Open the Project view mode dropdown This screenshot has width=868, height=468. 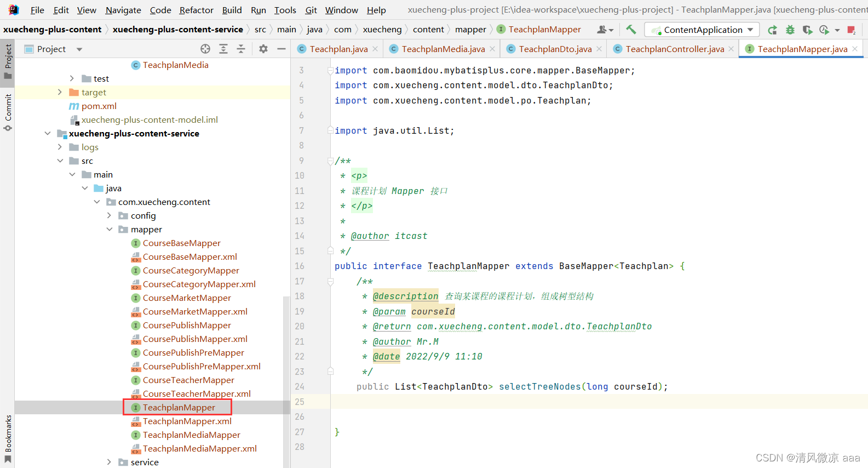click(79, 49)
